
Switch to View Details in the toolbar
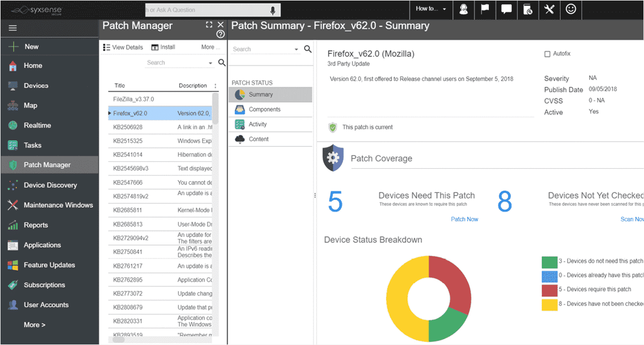pyautogui.click(x=123, y=47)
